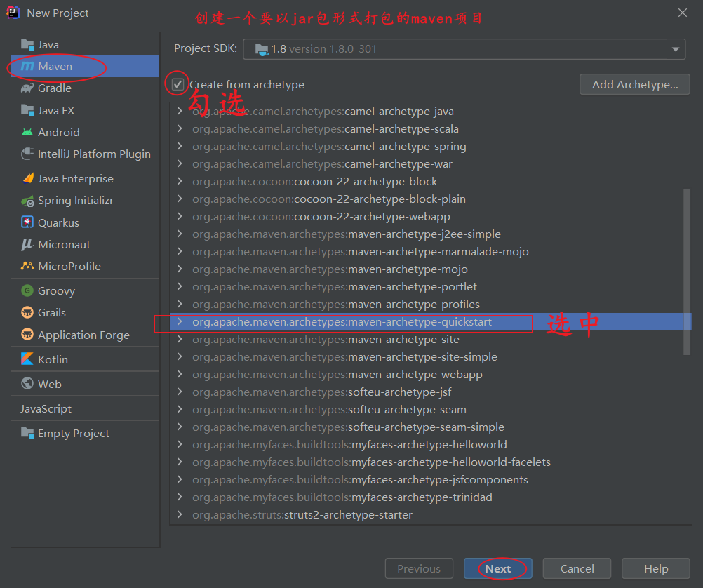The image size is (703, 588).
Task: Click the Empty Project folder icon
Action: [x=27, y=433]
